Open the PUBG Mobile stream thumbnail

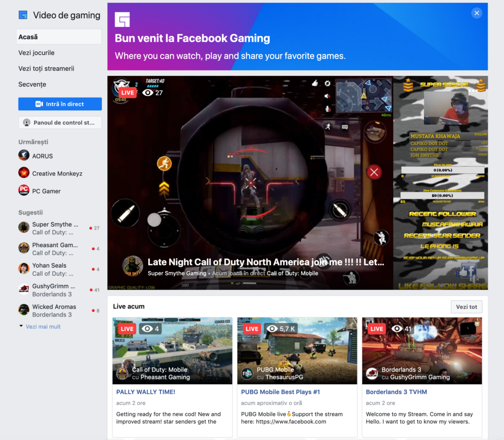click(297, 350)
